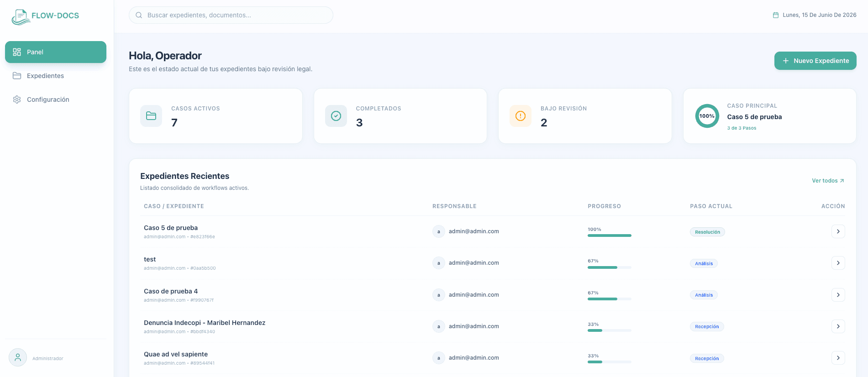The width and height of the screenshot is (868, 377).
Task: Click the PROGRESO column header
Action: [604, 206]
